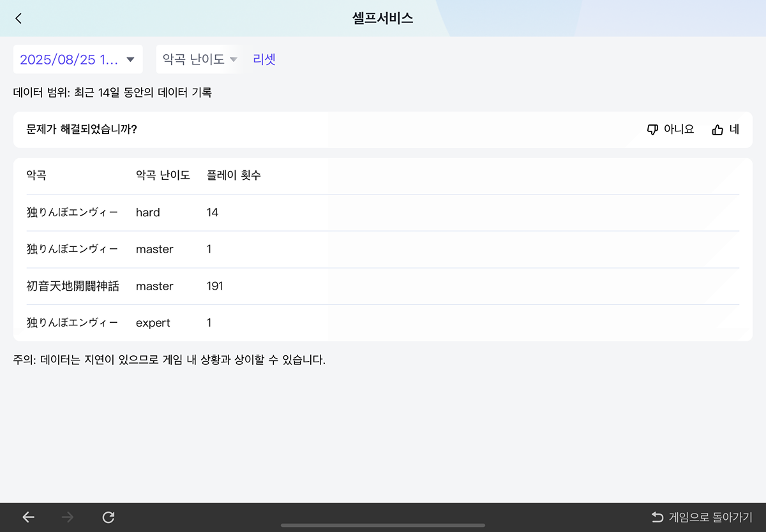Click 게임으로 돌아가기 button
Viewport: 766px width, 532px height.
coord(710,517)
